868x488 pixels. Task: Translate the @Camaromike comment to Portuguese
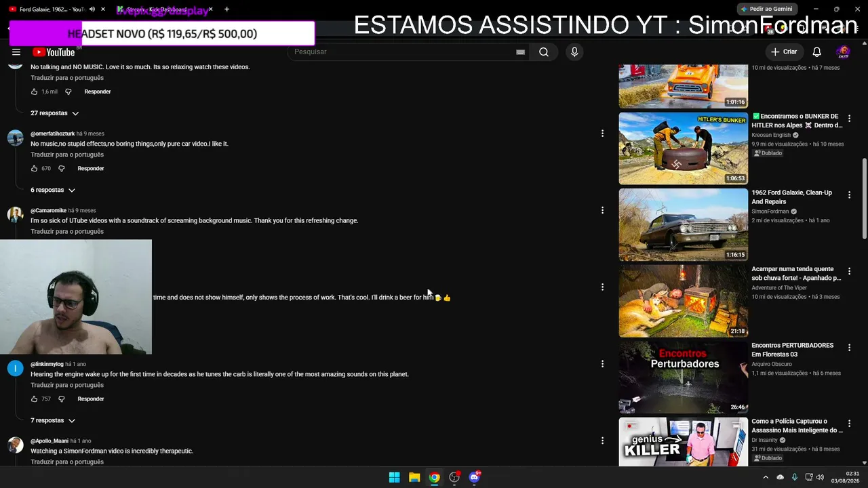[x=67, y=232]
